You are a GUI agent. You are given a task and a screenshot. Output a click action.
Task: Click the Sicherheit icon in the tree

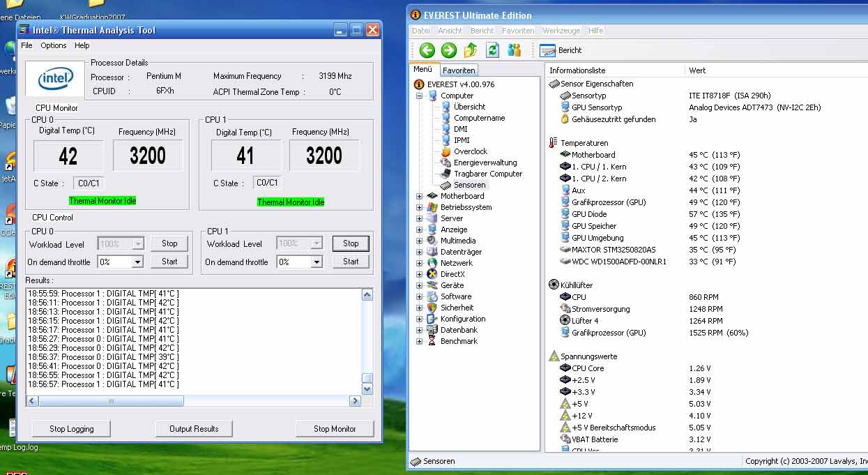433,308
